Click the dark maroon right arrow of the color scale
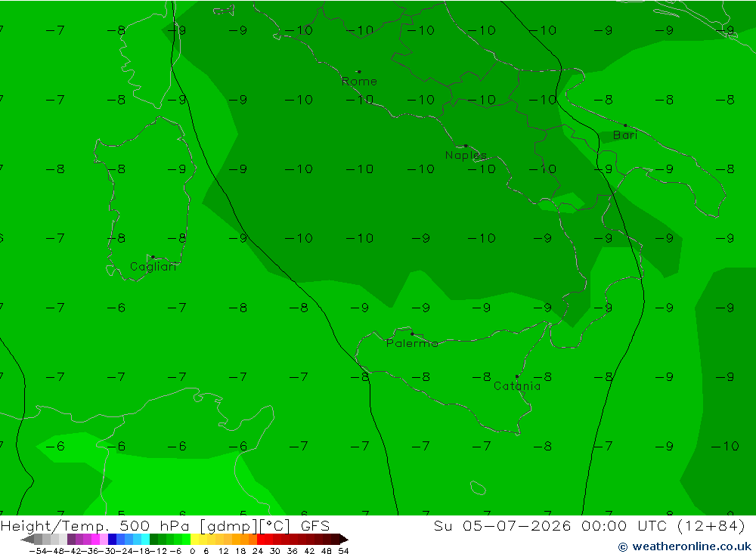 [x=343, y=539]
